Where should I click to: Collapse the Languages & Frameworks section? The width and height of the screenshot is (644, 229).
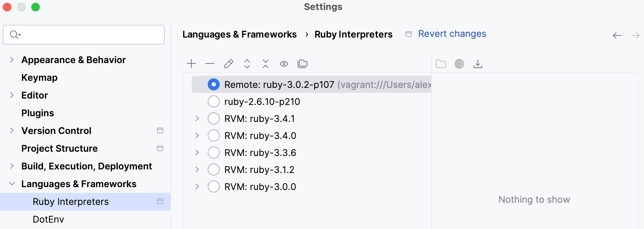pyautogui.click(x=11, y=184)
